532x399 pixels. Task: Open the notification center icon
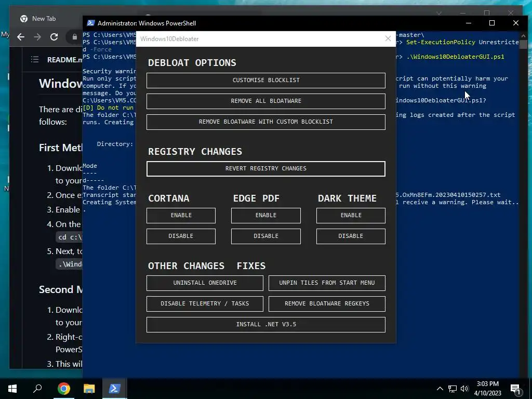[x=515, y=389]
